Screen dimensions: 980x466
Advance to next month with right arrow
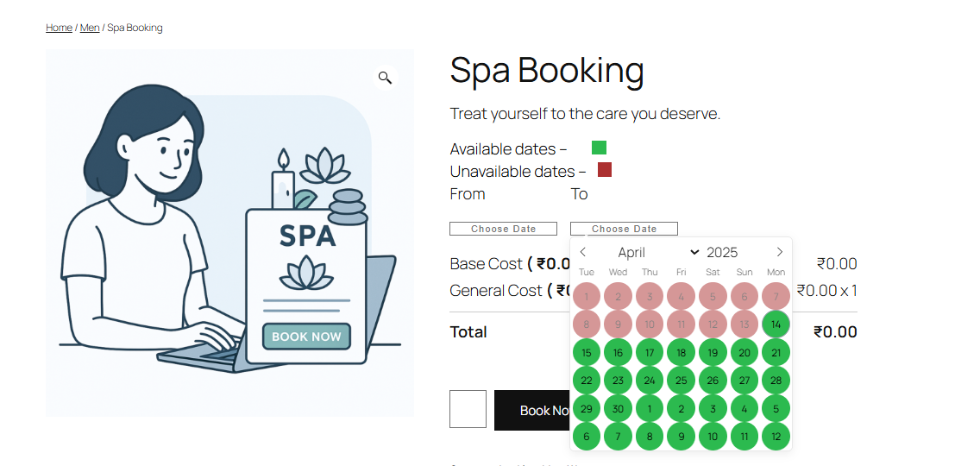pyautogui.click(x=779, y=252)
